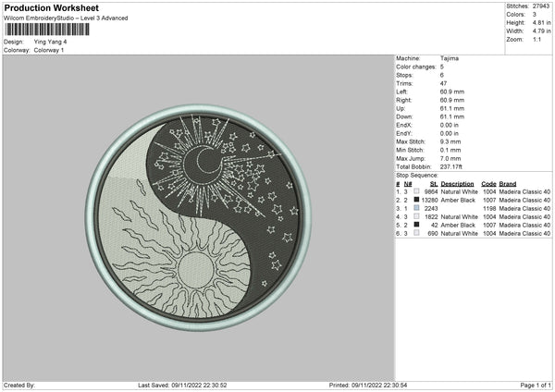Viewport: 555px width, 392px height.
Task: Select the Natural White swatch in stop 1
Action: 416,192
